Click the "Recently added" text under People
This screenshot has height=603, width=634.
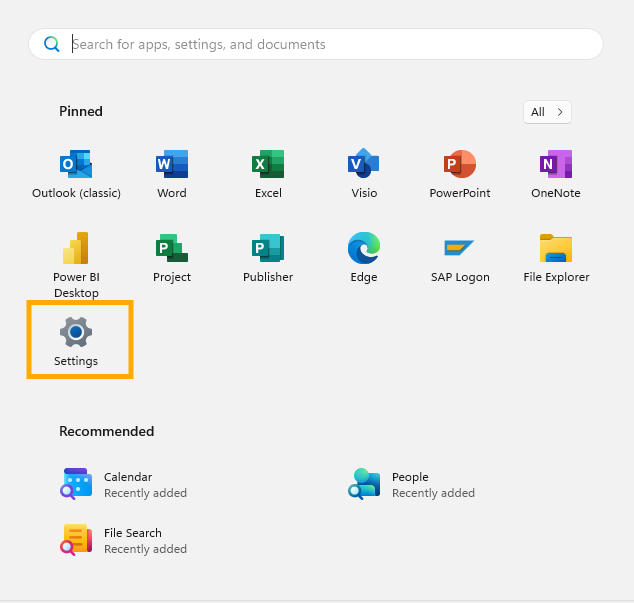433,493
